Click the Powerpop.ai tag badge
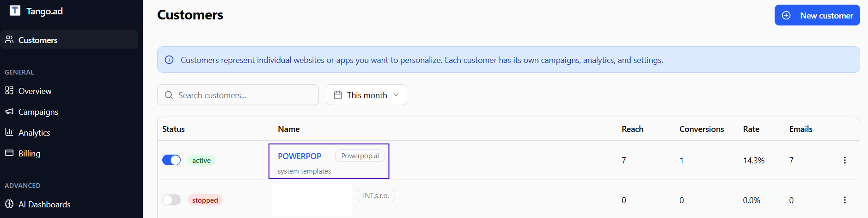868x218 pixels. 360,156
